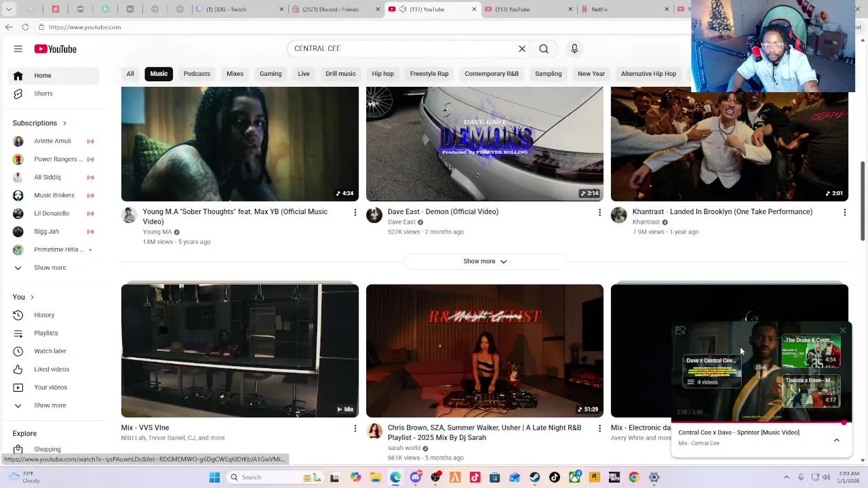Open options menu for Mix - VVS Vine
Image resolution: width=868 pixels, height=488 pixels.
(x=355, y=428)
